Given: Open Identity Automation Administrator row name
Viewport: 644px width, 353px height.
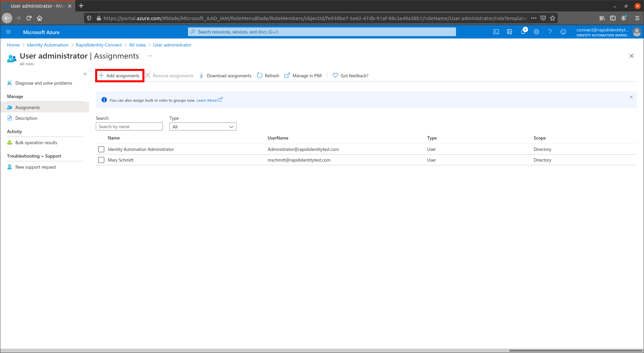Looking at the screenshot, I should click(141, 149).
